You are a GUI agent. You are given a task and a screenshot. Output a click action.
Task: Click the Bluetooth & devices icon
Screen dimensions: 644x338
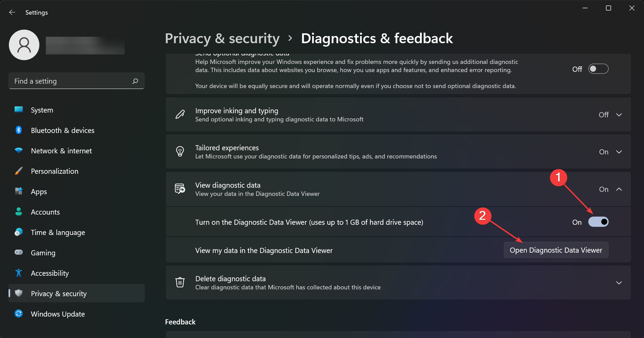pyautogui.click(x=19, y=130)
